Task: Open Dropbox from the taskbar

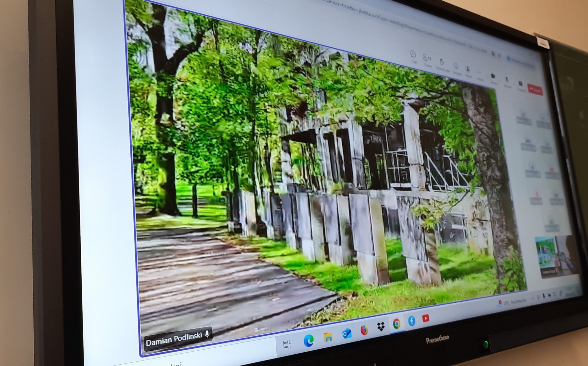Action: pos(381,326)
